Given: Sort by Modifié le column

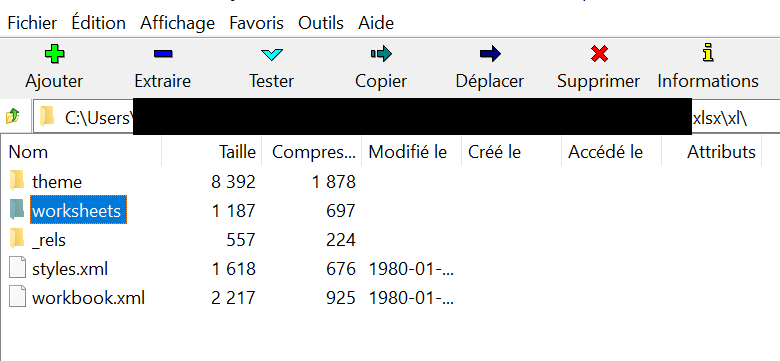Looking at the screenshot, I should coord(411,152).
